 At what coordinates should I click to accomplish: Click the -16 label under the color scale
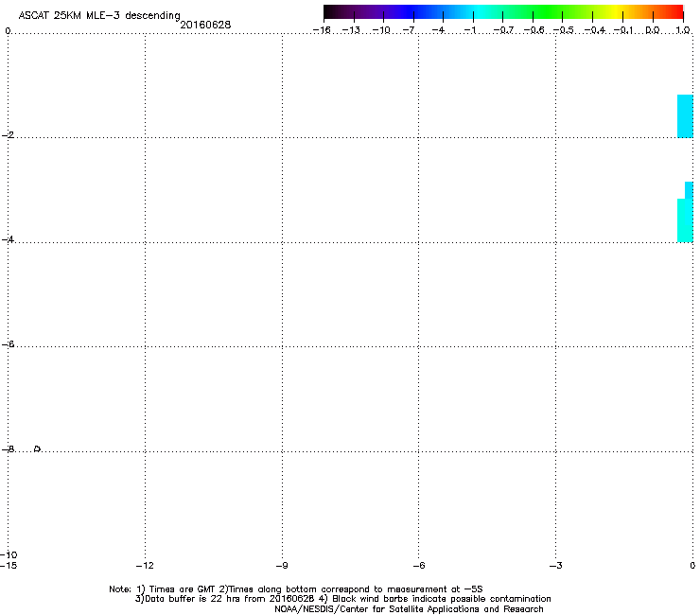coord(322,30)
